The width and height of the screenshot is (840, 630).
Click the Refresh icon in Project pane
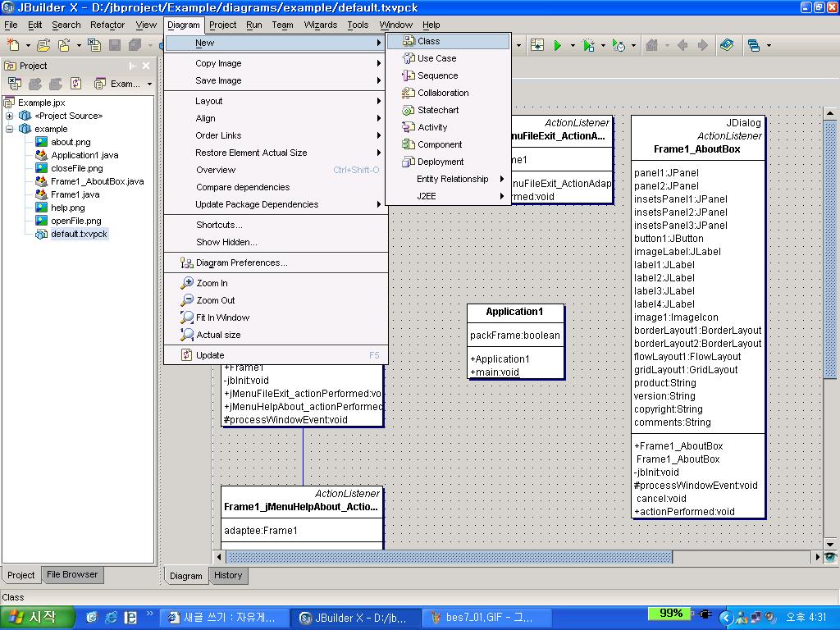click(x=76, y=84)
